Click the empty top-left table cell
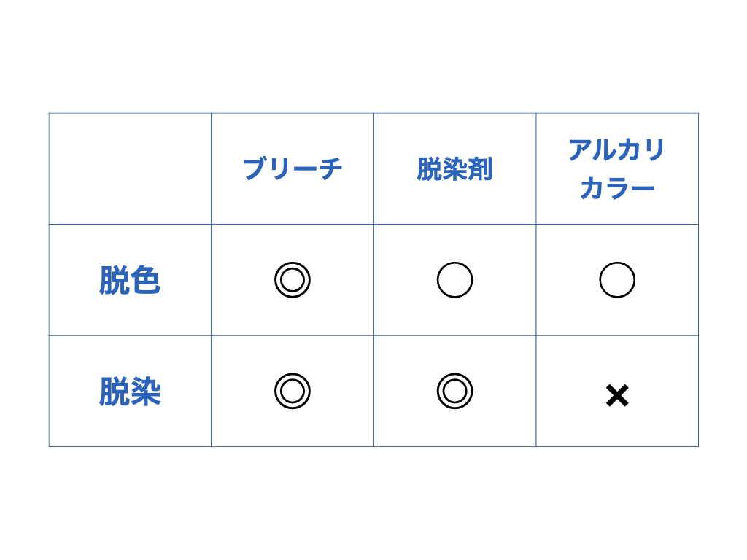Viewport: 747px width, 560px height. point(130,168)
